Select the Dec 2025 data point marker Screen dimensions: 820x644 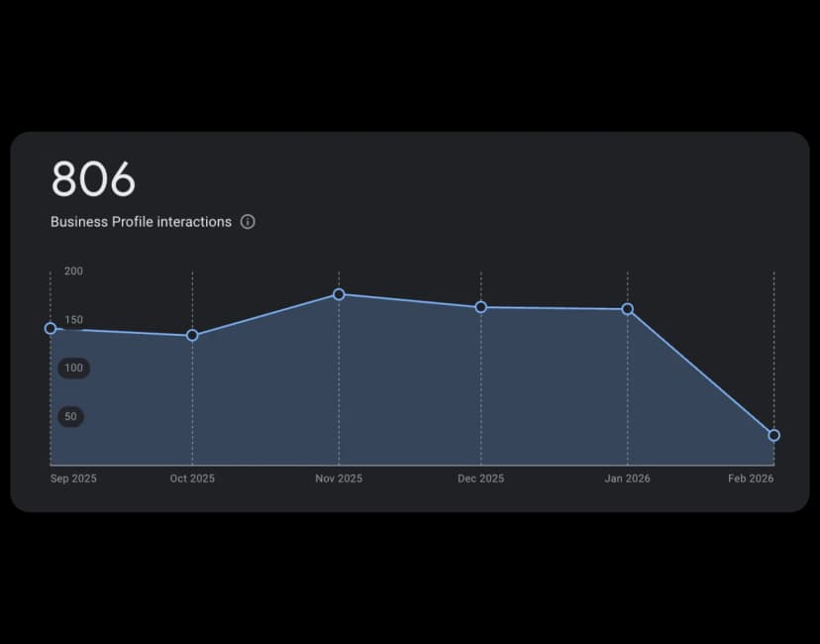point(481,307)
